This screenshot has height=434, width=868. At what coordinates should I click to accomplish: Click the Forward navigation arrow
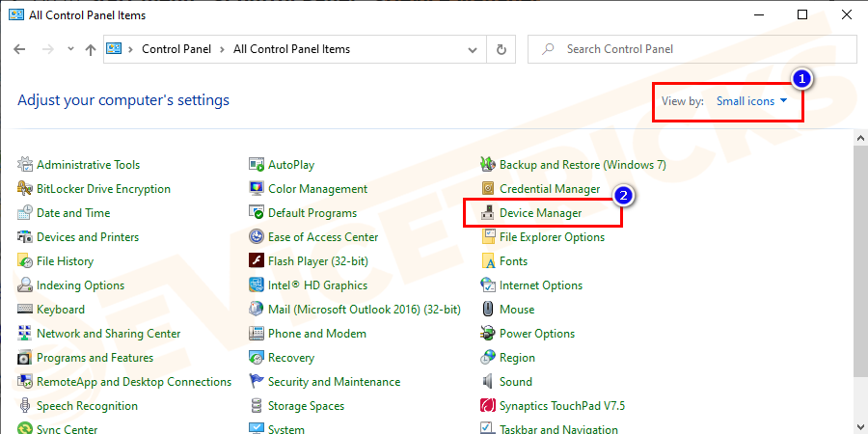tap(47, 49)
